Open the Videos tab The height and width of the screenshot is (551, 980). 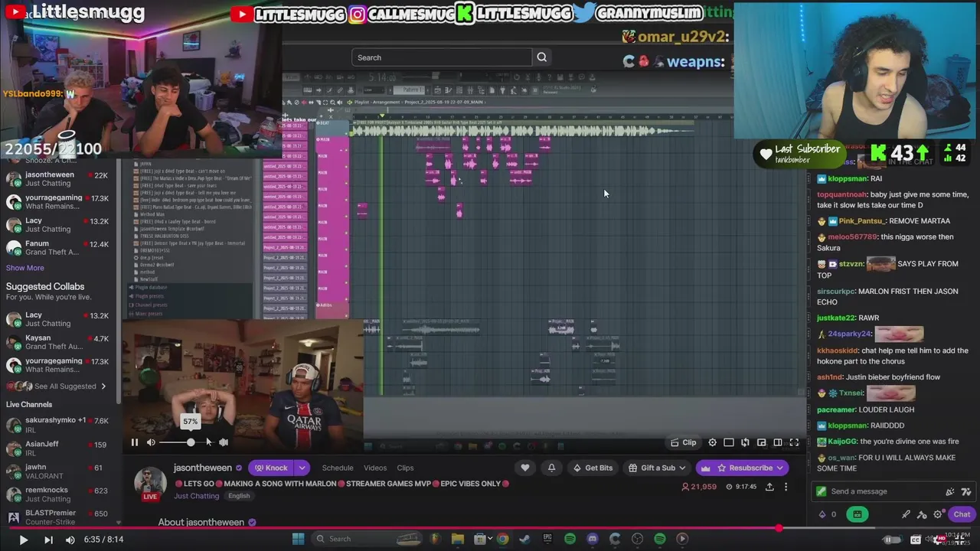(x=375, y=468)
